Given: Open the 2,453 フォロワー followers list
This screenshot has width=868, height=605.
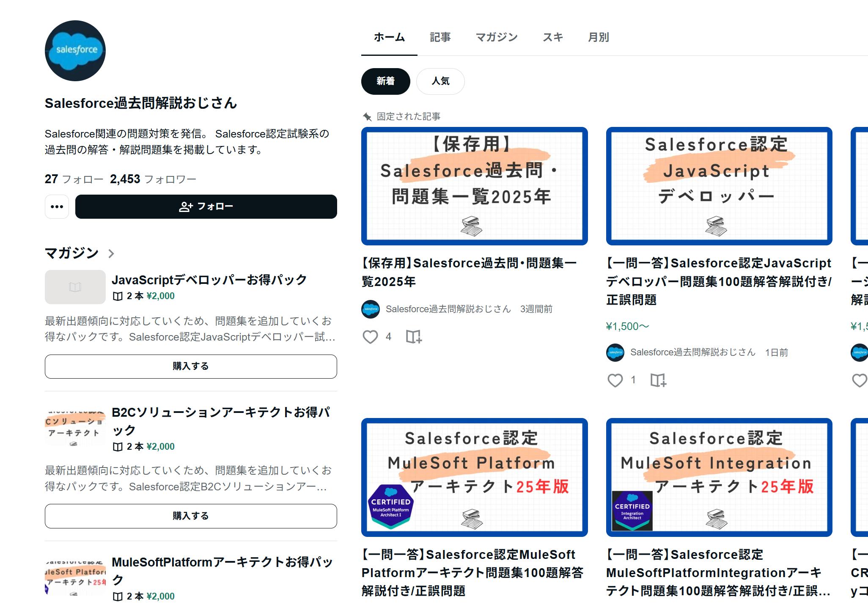Looking at the screenshot, I should [153, 179].
